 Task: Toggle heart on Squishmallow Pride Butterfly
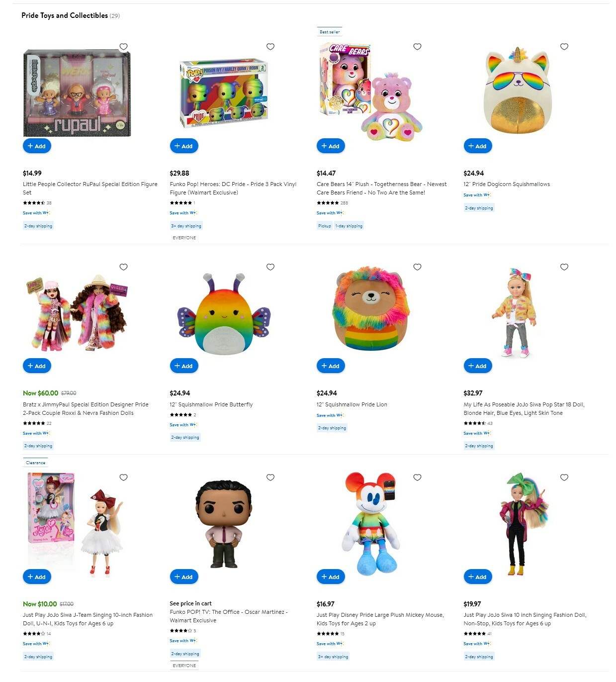[270, 267]
